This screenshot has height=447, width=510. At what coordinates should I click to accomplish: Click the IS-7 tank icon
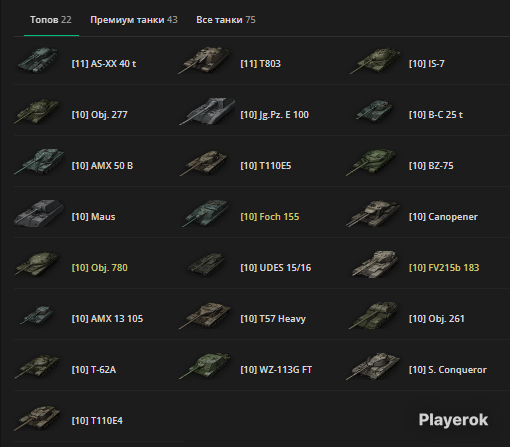pos(375,60)
